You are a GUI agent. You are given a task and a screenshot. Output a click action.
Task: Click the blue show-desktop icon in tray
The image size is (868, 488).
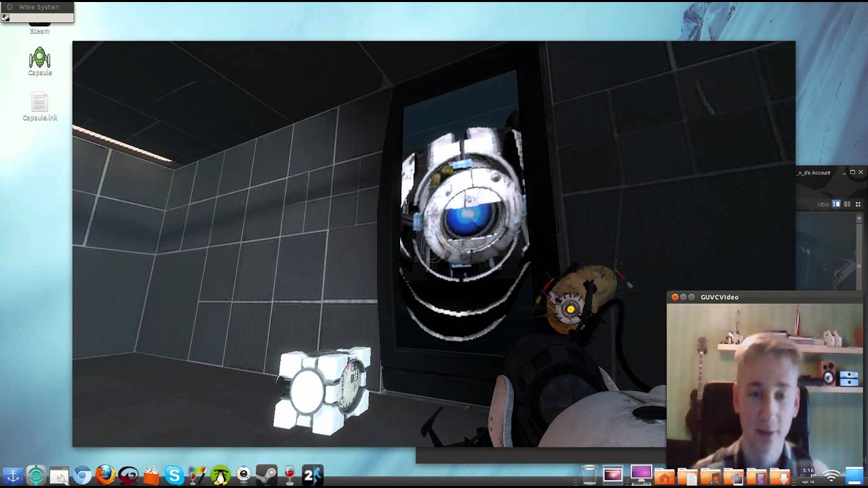point(854,476)
